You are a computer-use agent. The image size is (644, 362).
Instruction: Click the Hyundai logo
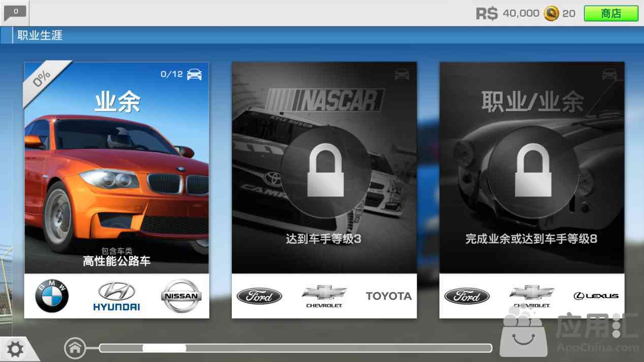tap(116, 297)
